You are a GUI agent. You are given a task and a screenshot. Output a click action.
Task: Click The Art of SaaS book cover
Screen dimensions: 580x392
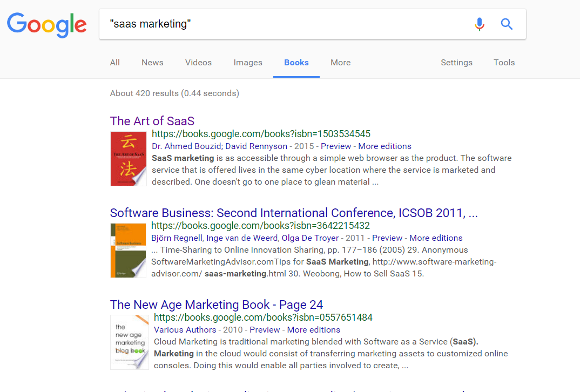click(129, 159)
